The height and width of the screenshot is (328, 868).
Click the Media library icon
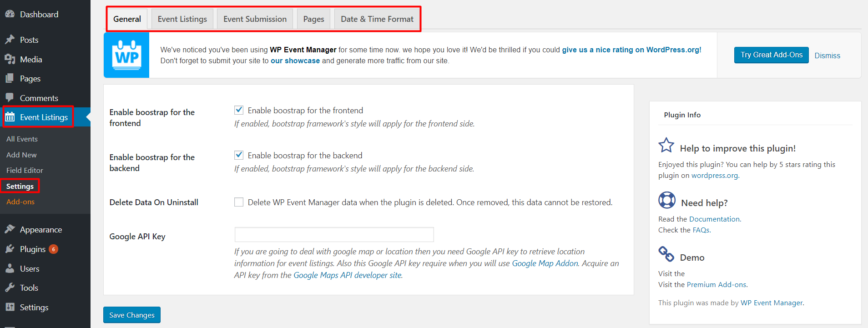[10, 59]
